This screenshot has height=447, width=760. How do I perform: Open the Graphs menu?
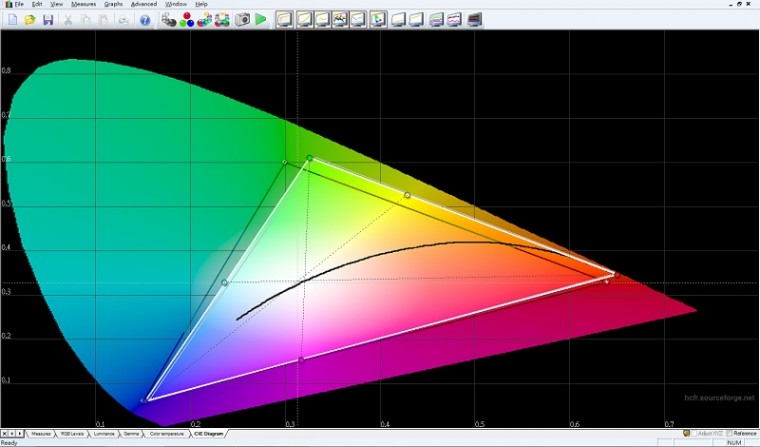113,4
